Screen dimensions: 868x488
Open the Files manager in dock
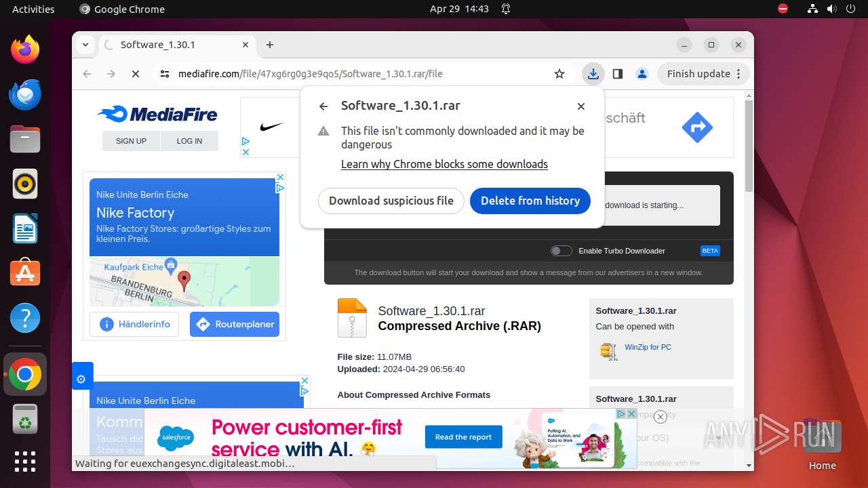pos(25,139)
